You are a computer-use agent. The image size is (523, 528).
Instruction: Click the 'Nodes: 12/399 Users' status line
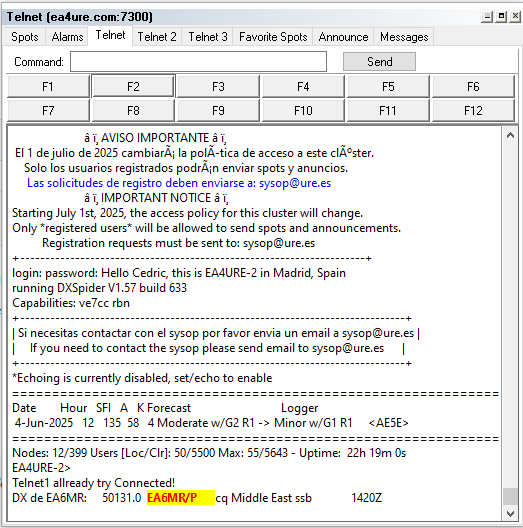pyautogui.click(x=209, y=453)
